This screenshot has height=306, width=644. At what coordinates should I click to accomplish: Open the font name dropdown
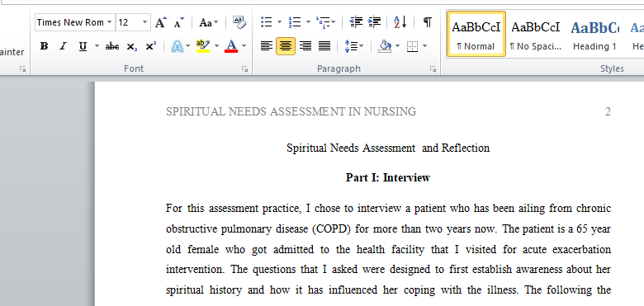110,22
